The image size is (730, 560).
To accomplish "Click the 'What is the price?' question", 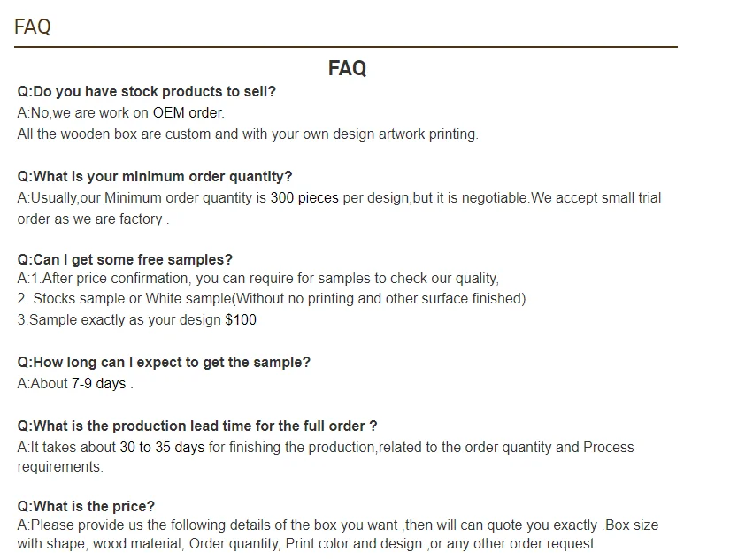I will coord(86,506).
